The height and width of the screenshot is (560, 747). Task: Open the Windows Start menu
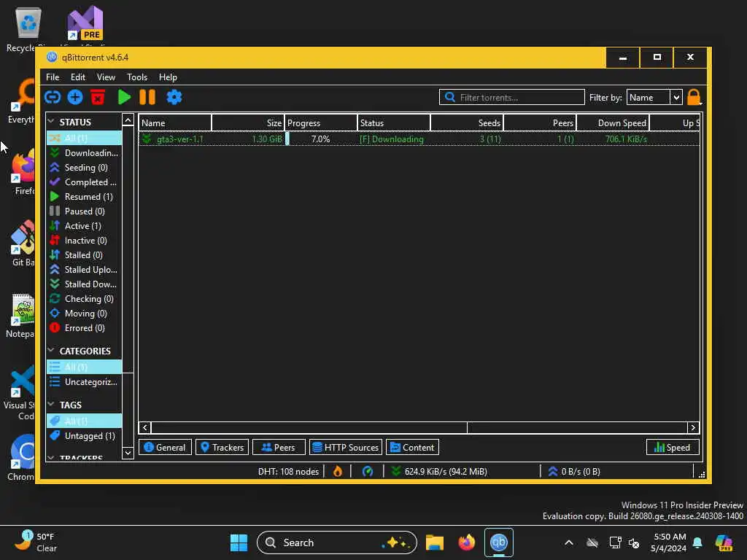tap(239, 542)
